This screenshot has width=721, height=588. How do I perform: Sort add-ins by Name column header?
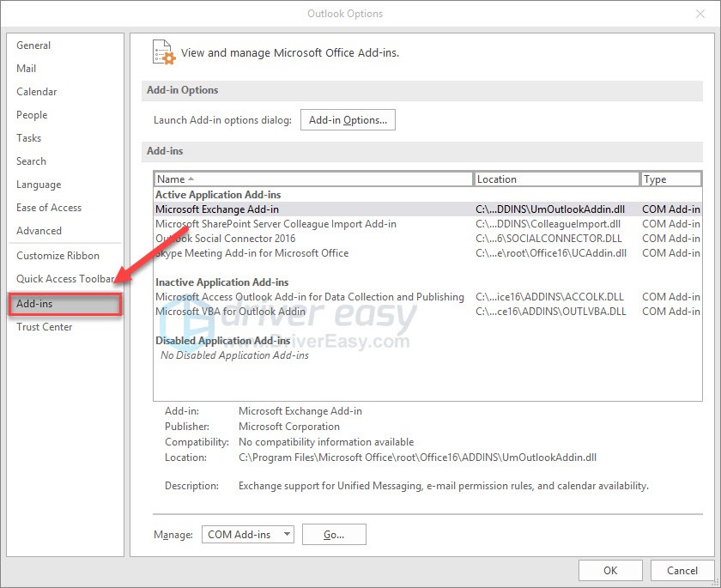(313, 179)
